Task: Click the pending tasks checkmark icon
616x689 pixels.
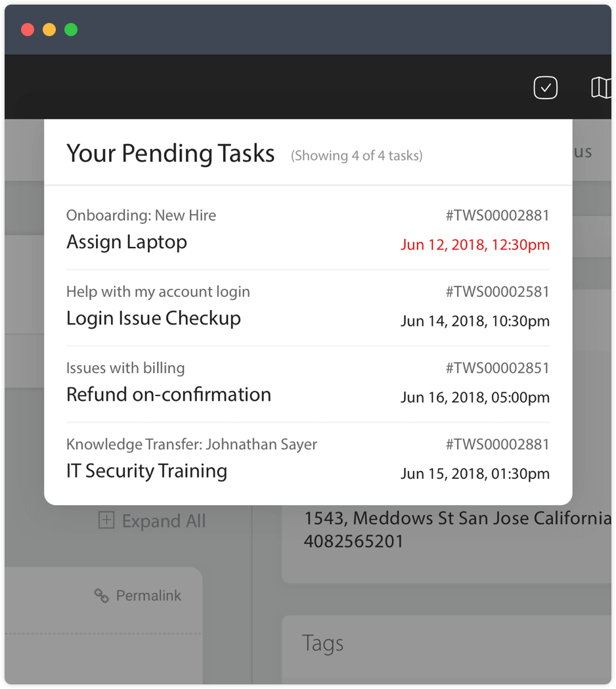Action: 545,87
